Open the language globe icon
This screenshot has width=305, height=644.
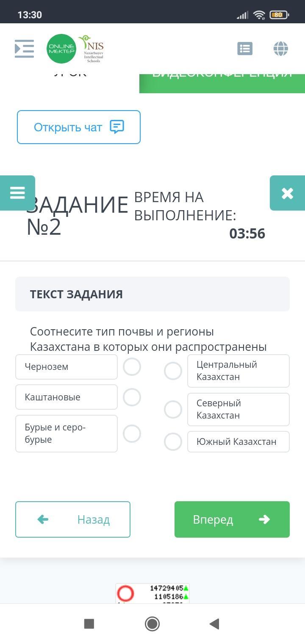click(281, 49)
